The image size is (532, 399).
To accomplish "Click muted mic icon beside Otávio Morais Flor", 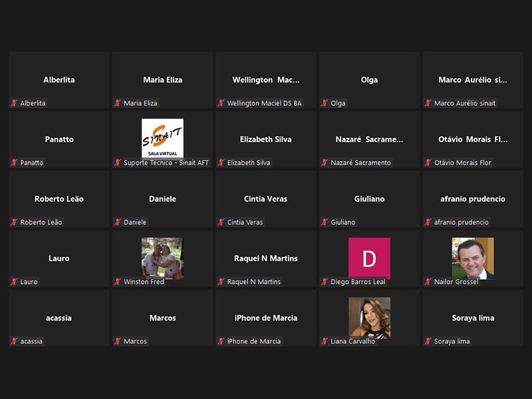I will 428,162.
